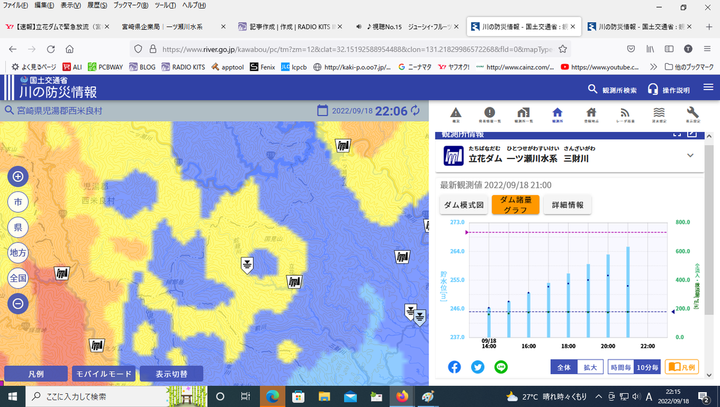This screenshot has height=407, width=720.
Task: Open the wrench settings icon
Action: point(692,114)
